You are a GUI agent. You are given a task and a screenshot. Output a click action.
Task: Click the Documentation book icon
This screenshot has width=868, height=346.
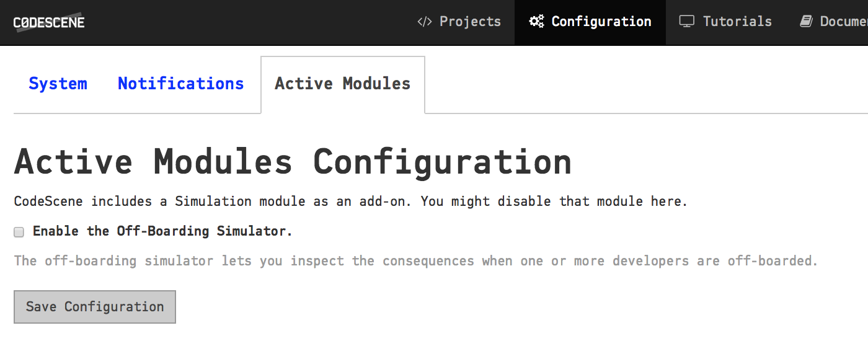[806, 22]
